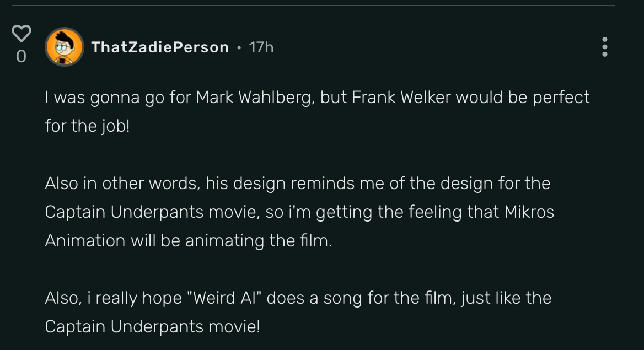Click ThatZadiePerson's profile avatar
The height and width of the screenshot is (350, 644).
tap(65, 47)
